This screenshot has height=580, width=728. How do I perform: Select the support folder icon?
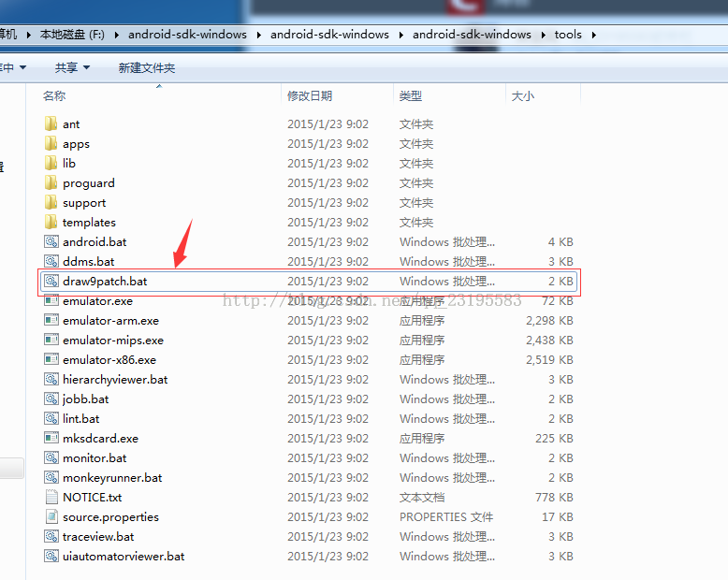click(x=51, y=202)
